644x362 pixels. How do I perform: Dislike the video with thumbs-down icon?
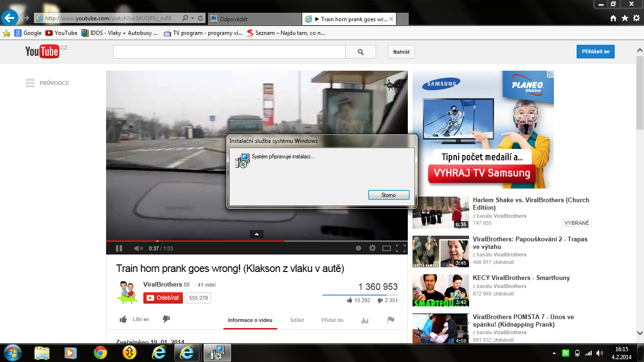166,319
